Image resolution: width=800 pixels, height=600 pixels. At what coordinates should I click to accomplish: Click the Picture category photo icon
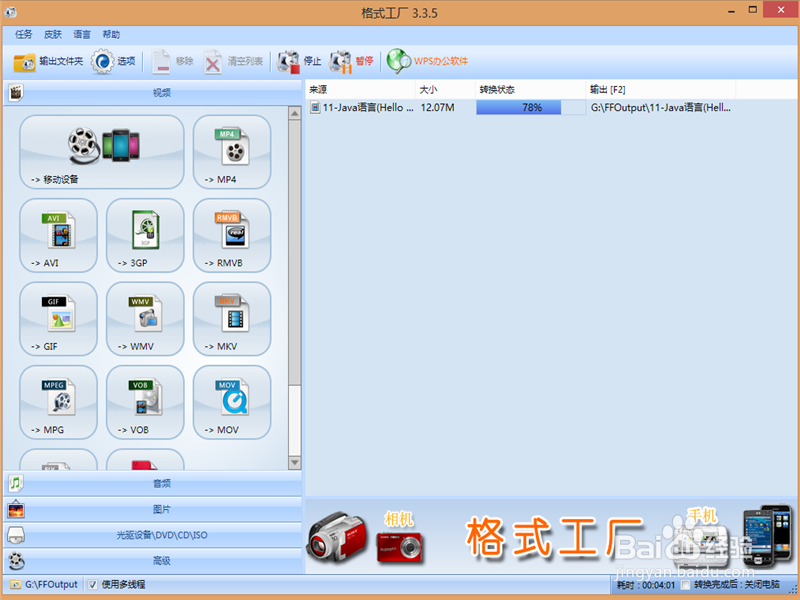pyautogui.click(x=16, y=509)
